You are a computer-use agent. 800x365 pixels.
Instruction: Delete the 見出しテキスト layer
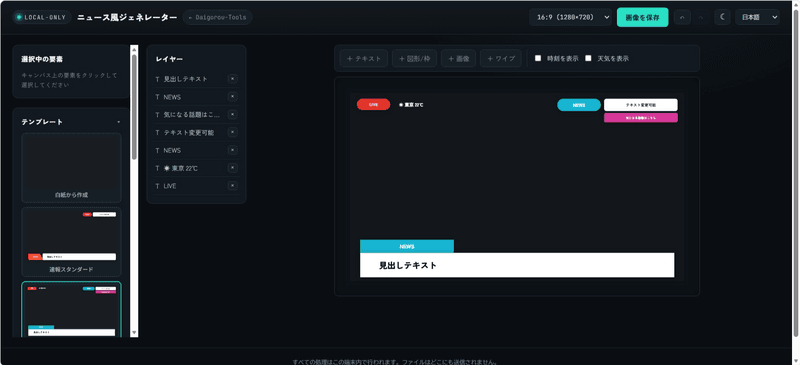coord(233,79)
